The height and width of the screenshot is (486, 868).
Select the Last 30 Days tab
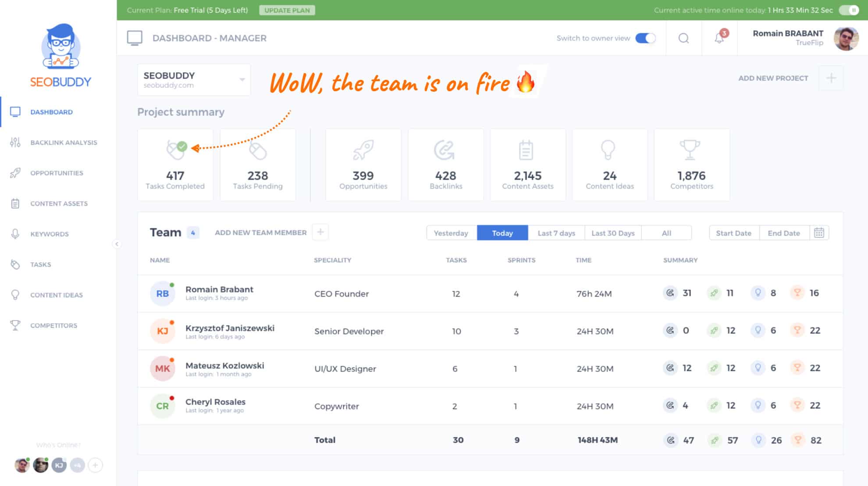click(x=613, y=232)
